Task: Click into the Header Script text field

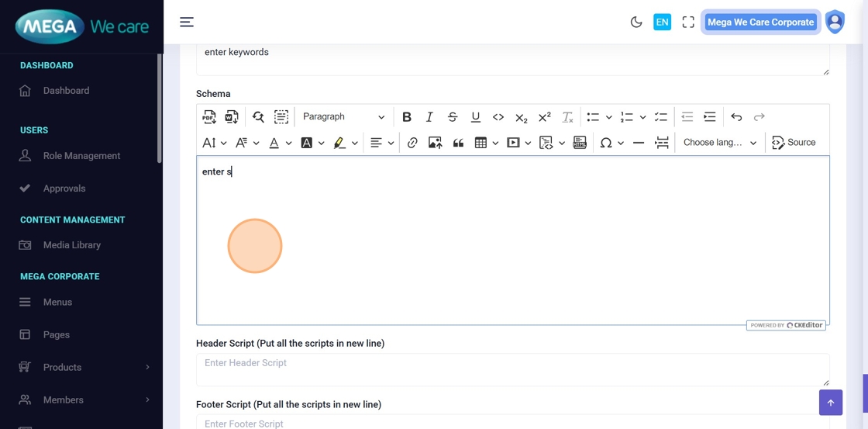Action: pos(511,369)
